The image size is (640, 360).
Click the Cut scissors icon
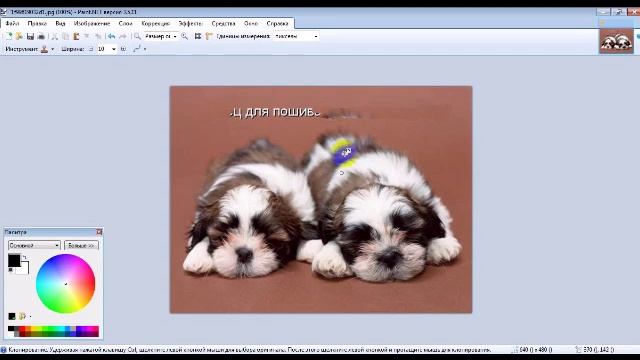tap(55, 36)
